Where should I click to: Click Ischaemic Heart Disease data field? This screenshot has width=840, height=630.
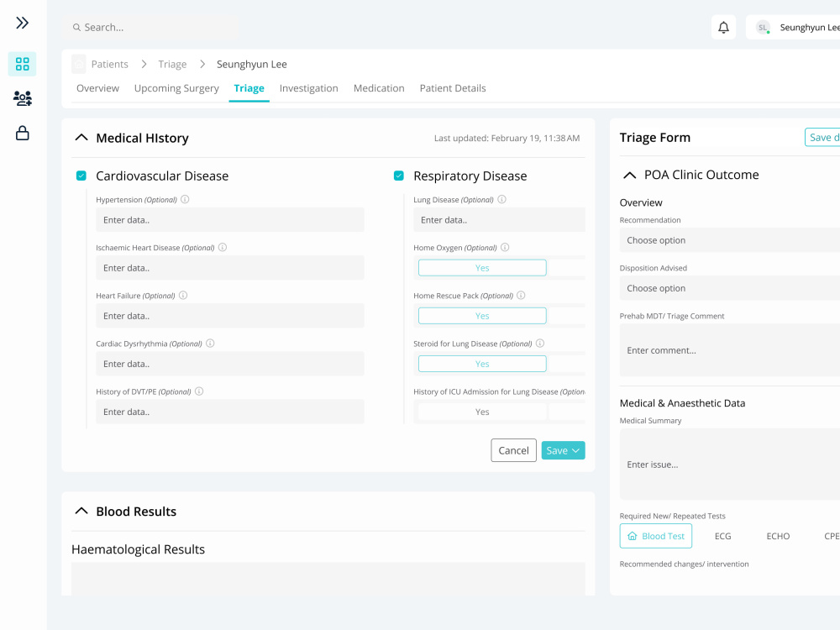230,268
